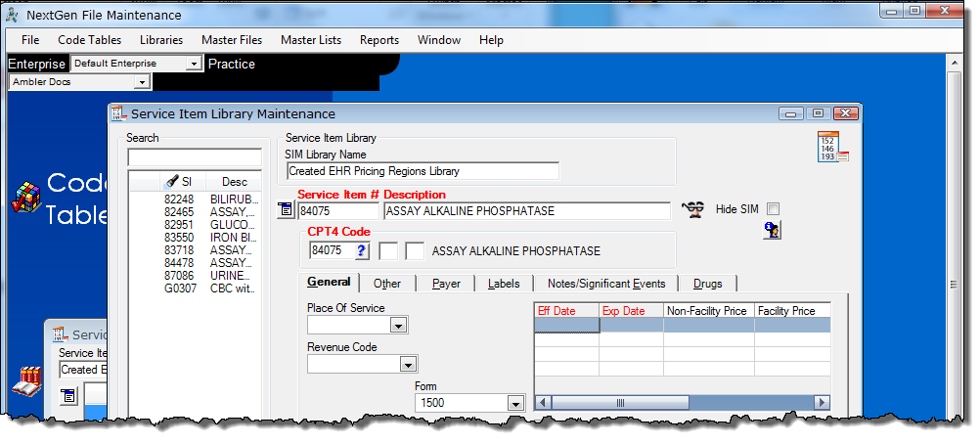980x444 pixels.
Task: Select 83718 ASSAY in the list
Action: (195, 250)
